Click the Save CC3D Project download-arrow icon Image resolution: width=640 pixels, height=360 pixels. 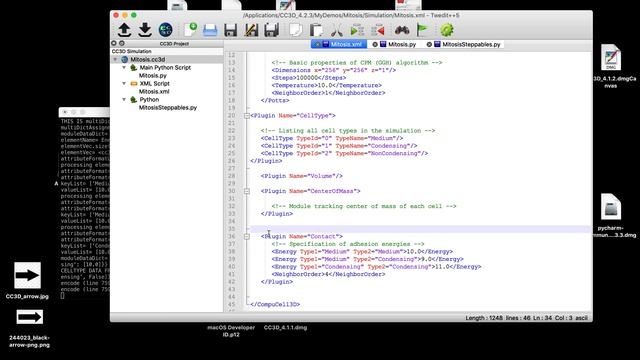[145, 30]
